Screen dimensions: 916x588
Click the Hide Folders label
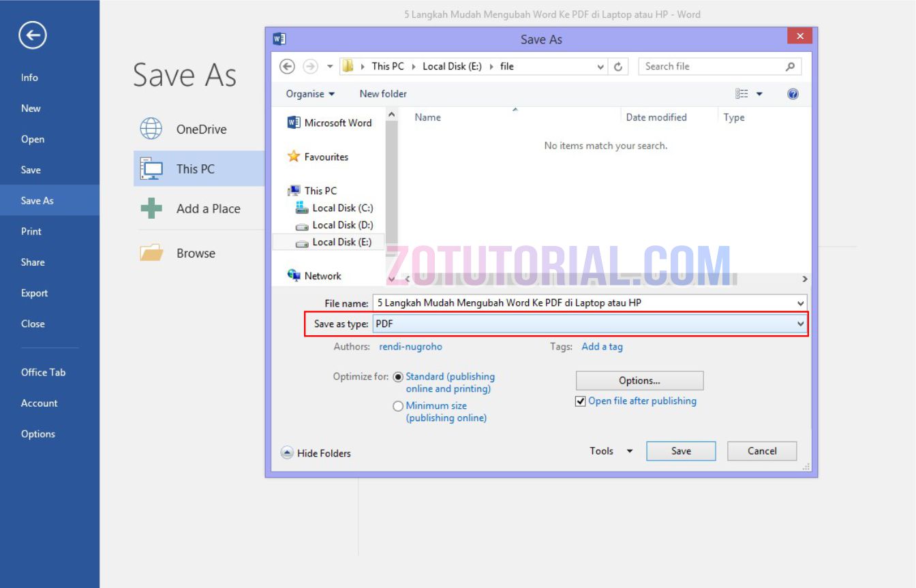coord(324,453)
